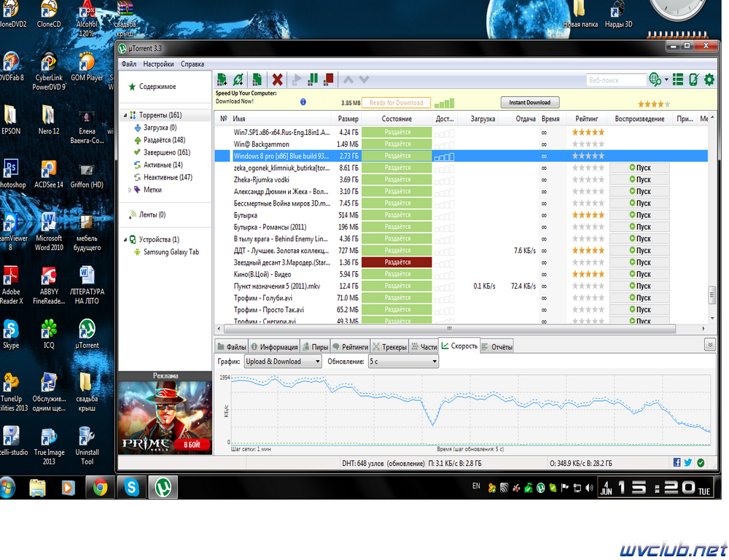The height and width of the screenshot is (560, 729).
Task: Open Preferences via green gear icon
Action: [x=709, y=79]
